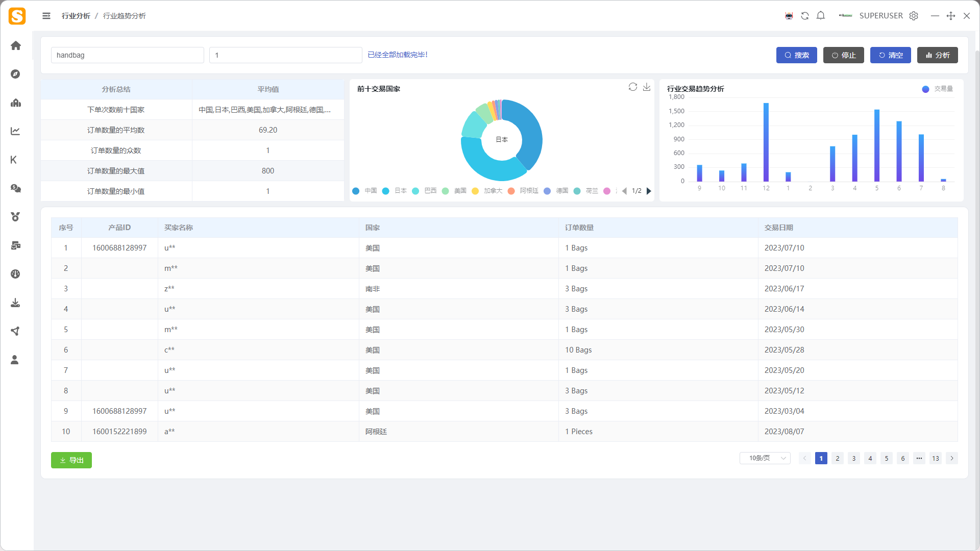Click the 行业分析 breadcrumb item
This screenshot has height=551, width=980.
click(76, 16)
